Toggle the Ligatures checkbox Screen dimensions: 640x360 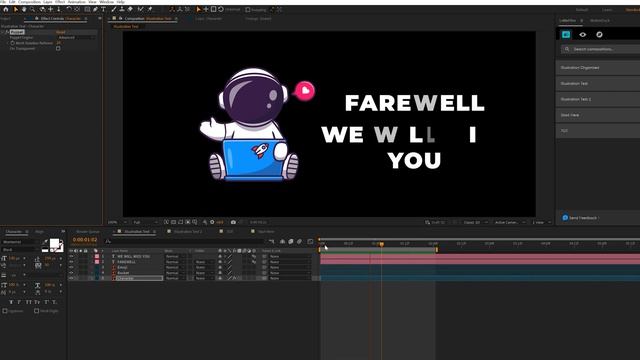(5, 311)
